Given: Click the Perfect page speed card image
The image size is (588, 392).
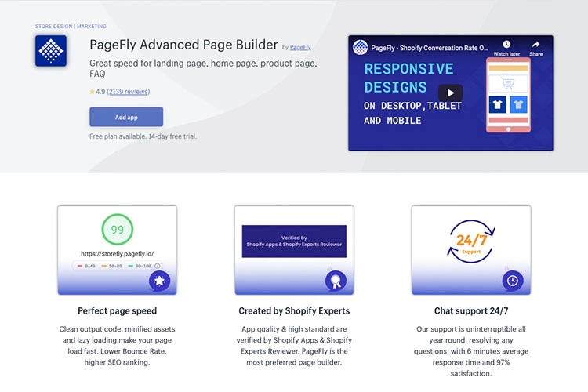Looking at the screenshot, I should tap(118, 250).
